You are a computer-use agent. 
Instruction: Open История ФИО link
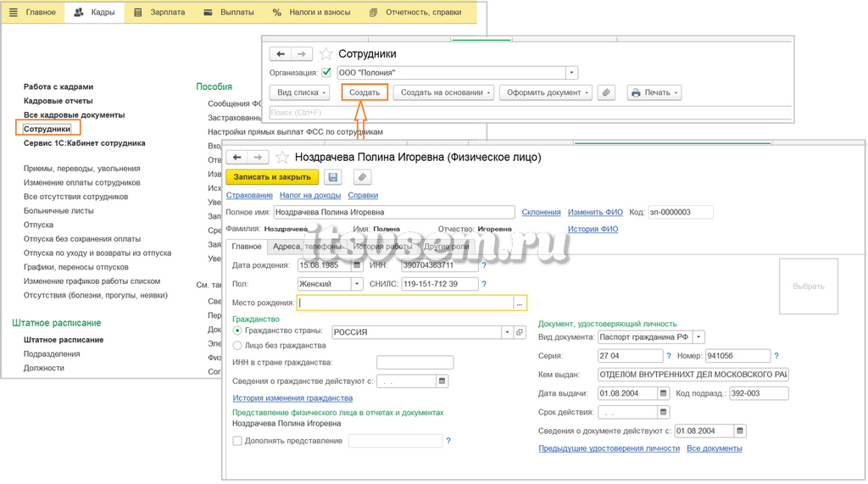pos(593,229)
